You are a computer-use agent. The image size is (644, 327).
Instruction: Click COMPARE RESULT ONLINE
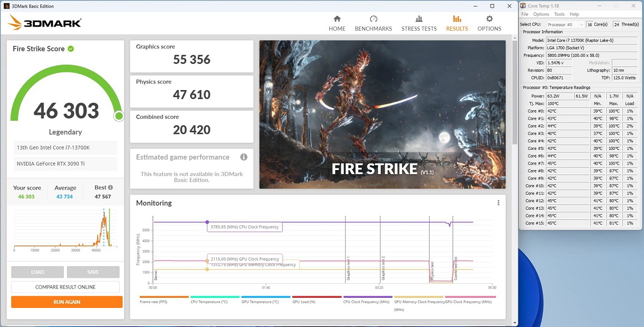(x=65, y=287)
